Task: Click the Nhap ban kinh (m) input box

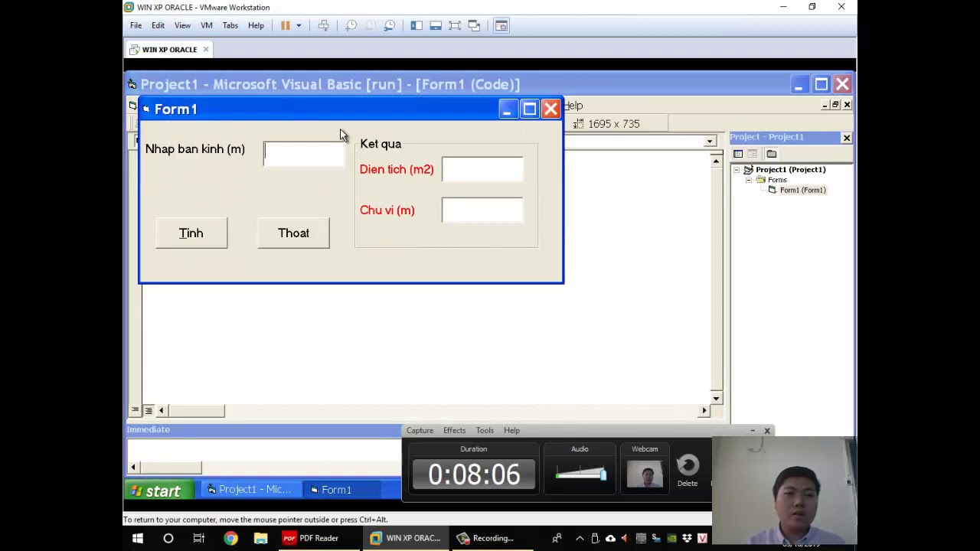Action: (x=304, y=154)
